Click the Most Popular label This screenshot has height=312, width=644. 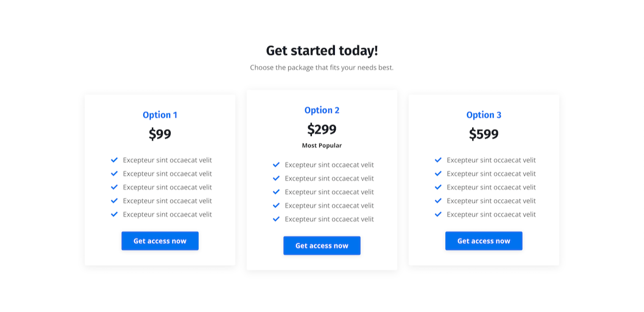322,146
